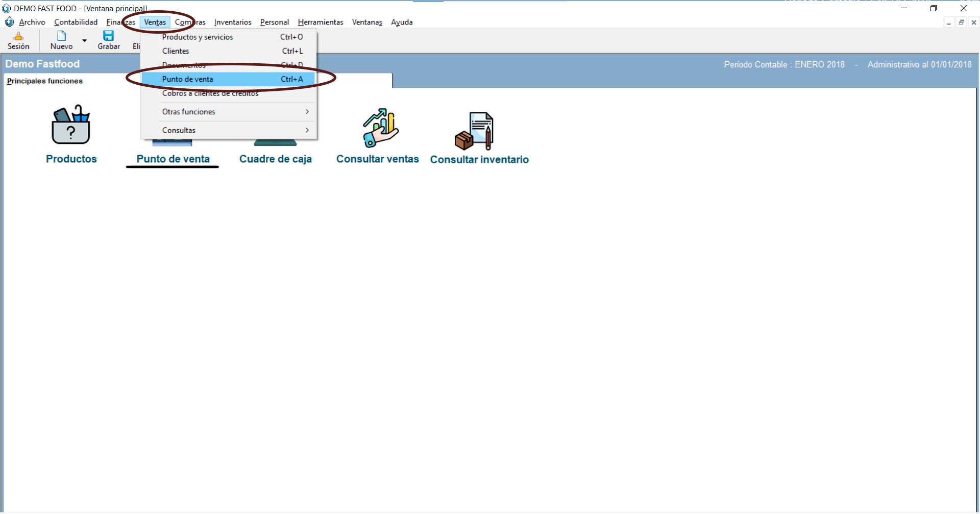The width and height of the screenshot is (980, 514).
Task: Switch to Principales funciones tab
Action: (45, 81)
